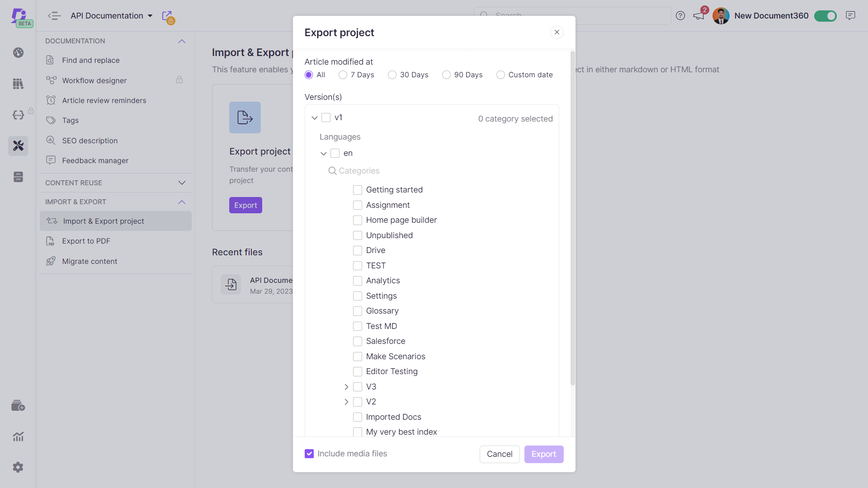Open Export to PDF menu item
This screenshot has height=488, width=868.
[x=86, y=241]
